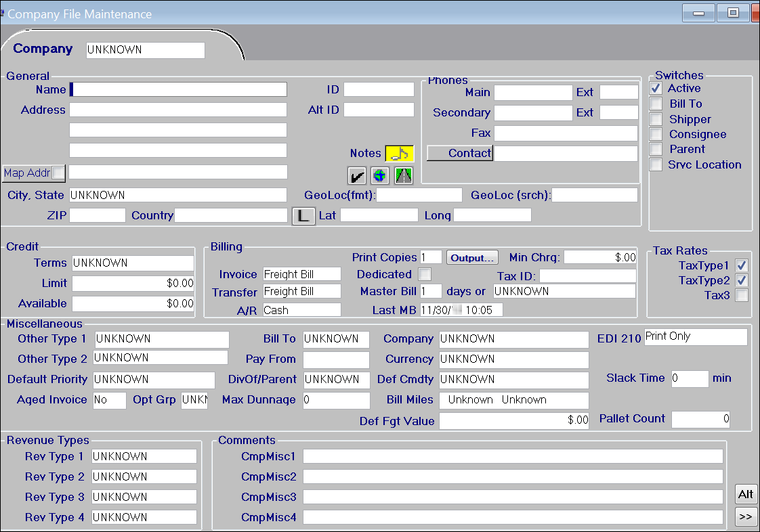Viewport: 760px width, 532px height.
Task: Enable the Bill To switch checkbox
Action: tap(656, 104)
